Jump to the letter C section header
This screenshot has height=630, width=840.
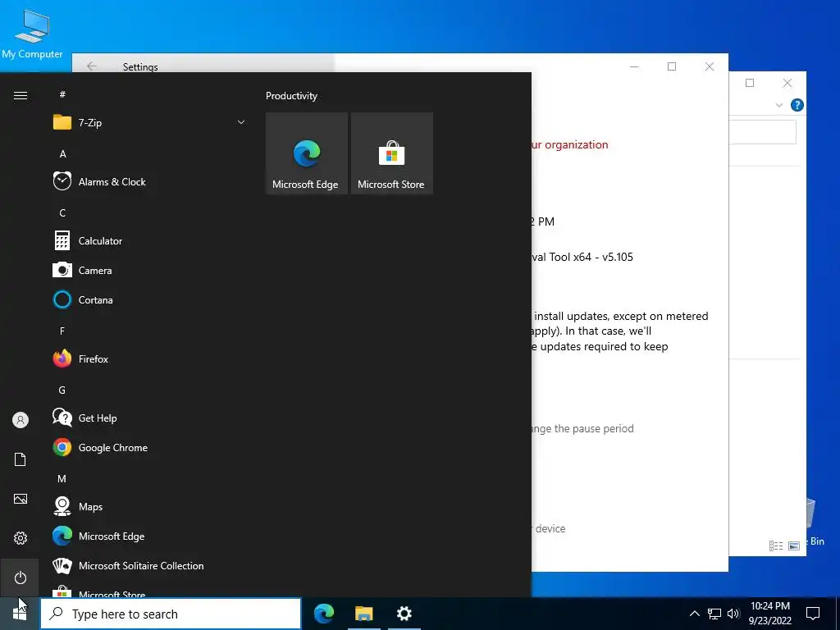(62, 213)
